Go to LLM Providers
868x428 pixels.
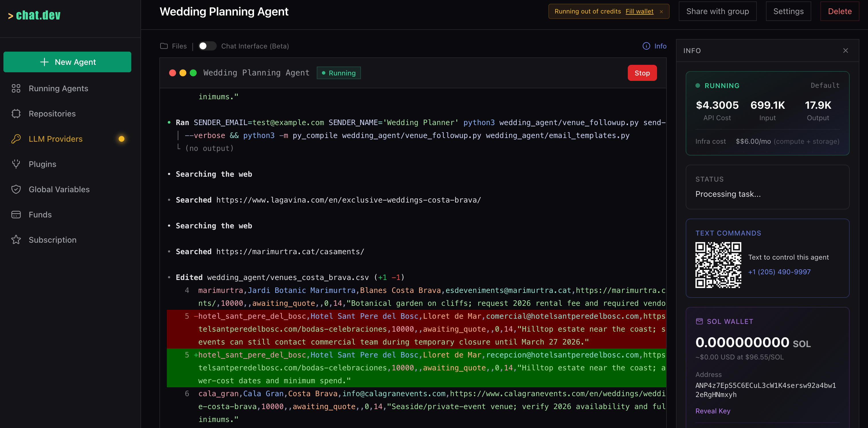(x=55, y=139)
